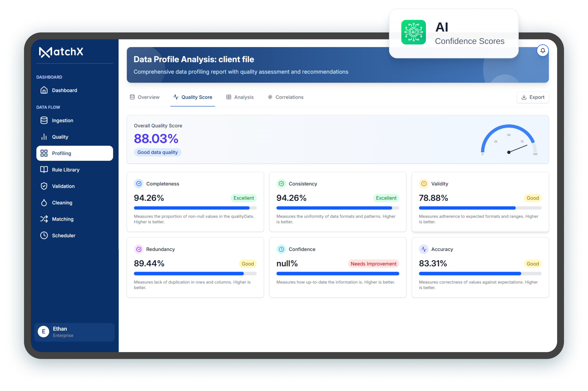Click the Needs Improvement badge on Confidence card

pos(373,264)
